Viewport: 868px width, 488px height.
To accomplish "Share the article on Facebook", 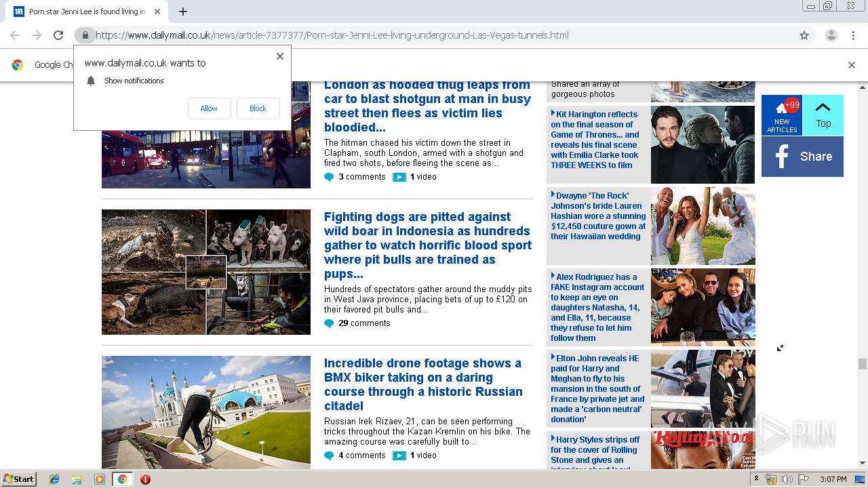I will [802, 157].
